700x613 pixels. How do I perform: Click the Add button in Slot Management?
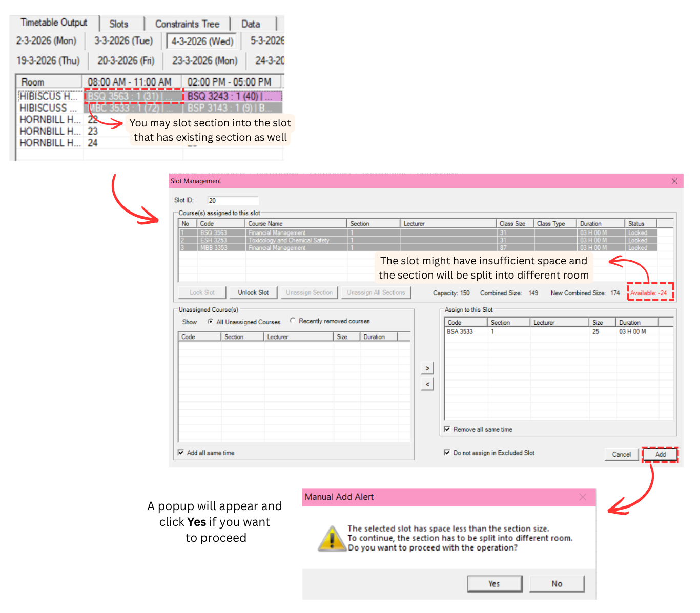[x=661, y=454]
